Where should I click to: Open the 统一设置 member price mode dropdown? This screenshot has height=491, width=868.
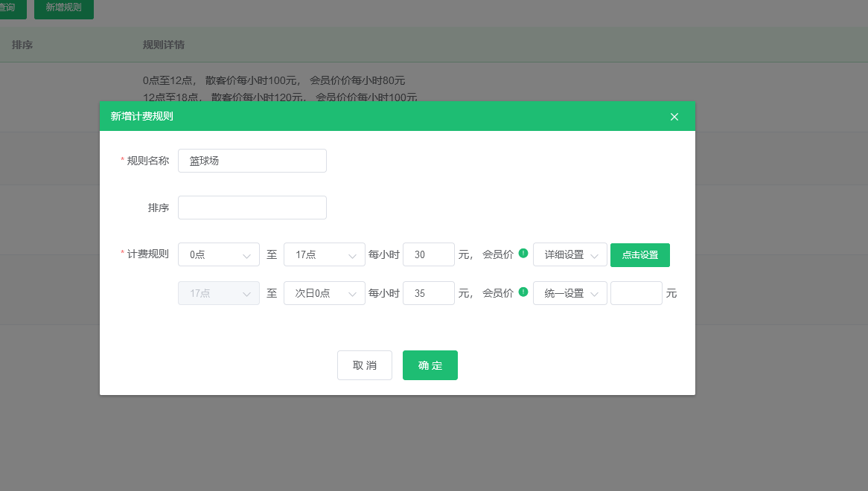coord(569,293)
